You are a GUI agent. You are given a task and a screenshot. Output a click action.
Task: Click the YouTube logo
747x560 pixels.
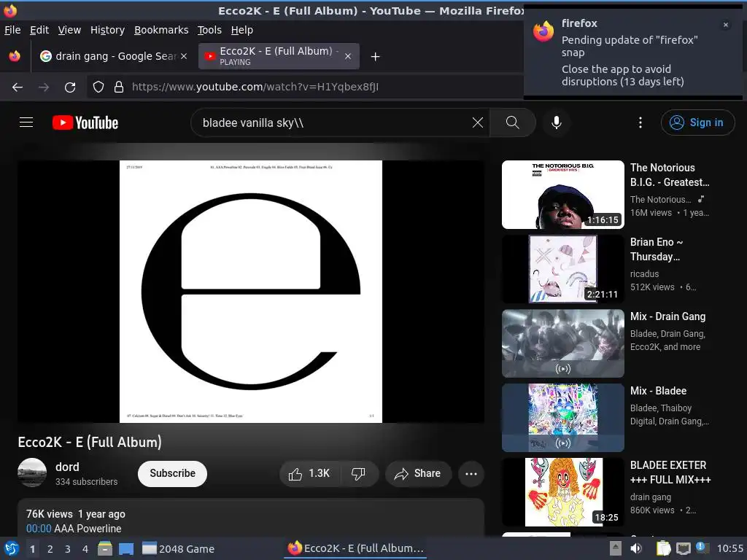click(x=85, y=122)
